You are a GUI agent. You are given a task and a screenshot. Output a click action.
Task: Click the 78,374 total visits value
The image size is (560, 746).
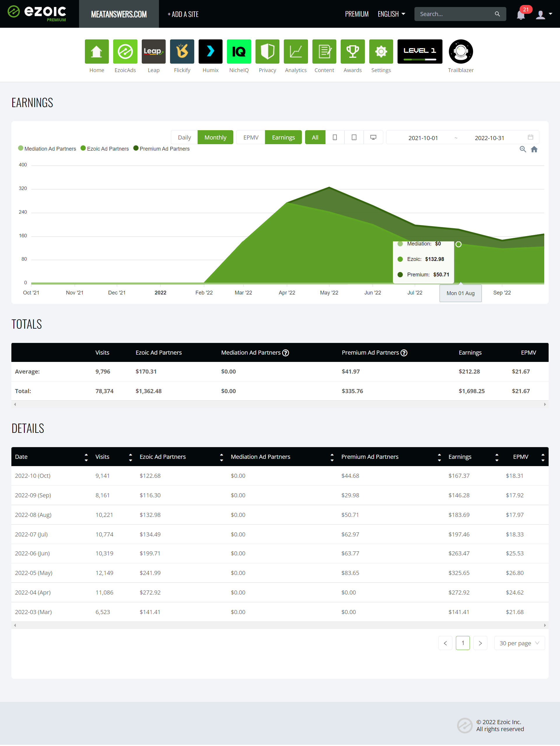(104, 391)
